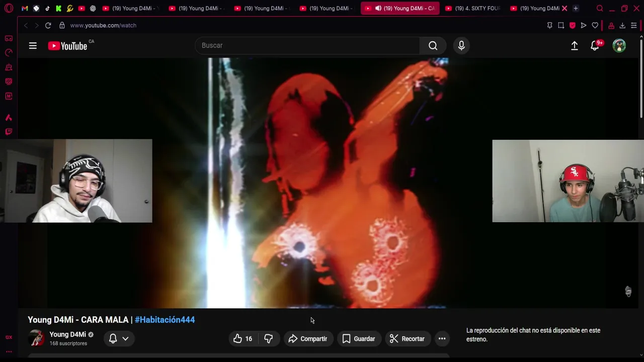644x362 pixels.
Task: Switch to the '(19) 4. SIXTY FOUR' tab
Action: [472, 9]
